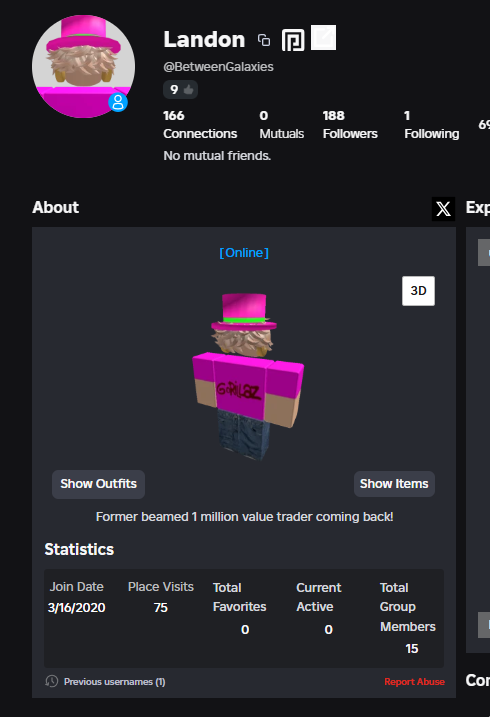Click the Current Active label
490x717 pixels.
coord(319,597)
